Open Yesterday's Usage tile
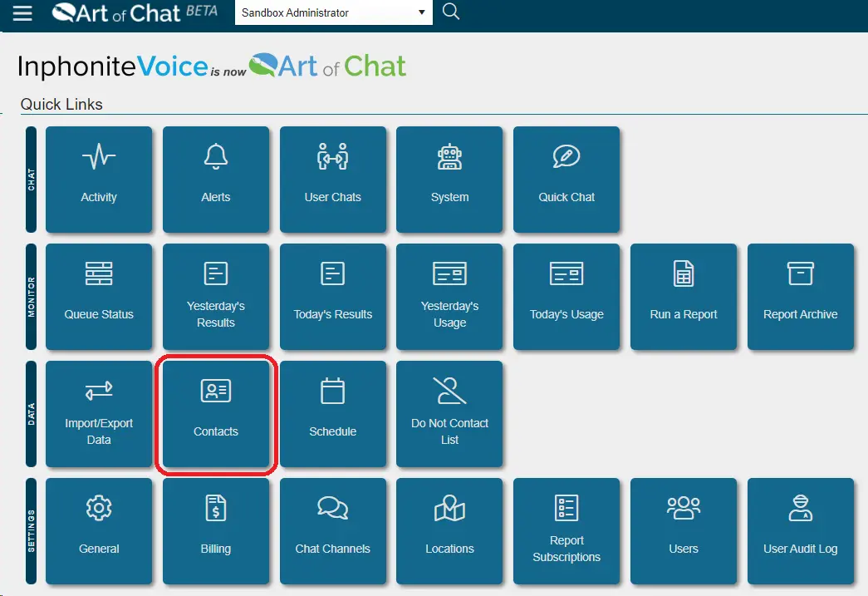 point(449,297)
